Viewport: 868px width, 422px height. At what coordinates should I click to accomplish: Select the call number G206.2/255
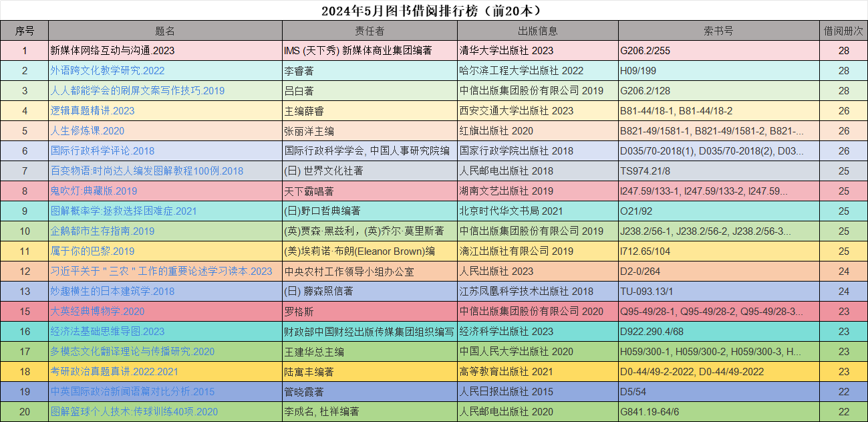(645, 51)
